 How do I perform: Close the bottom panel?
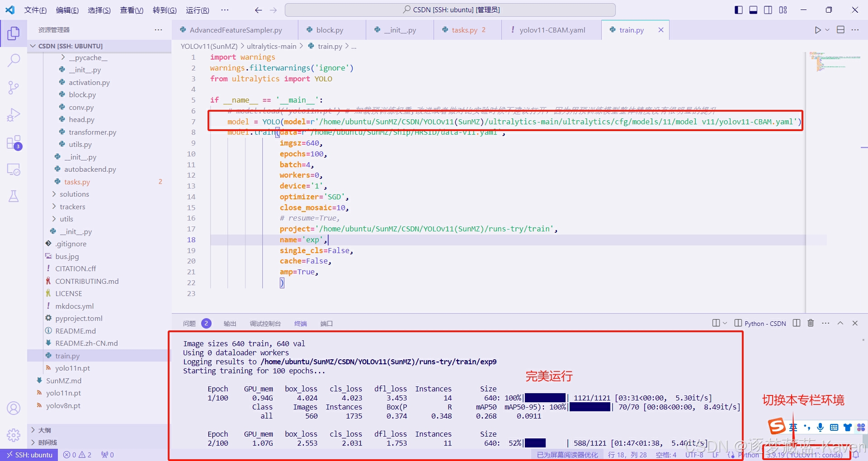[855, 323]
